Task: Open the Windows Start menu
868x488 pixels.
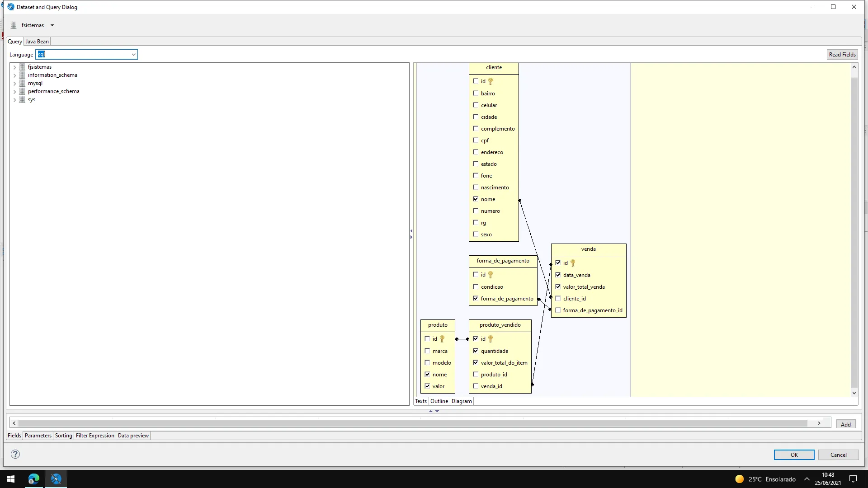Action: [11, 479]
